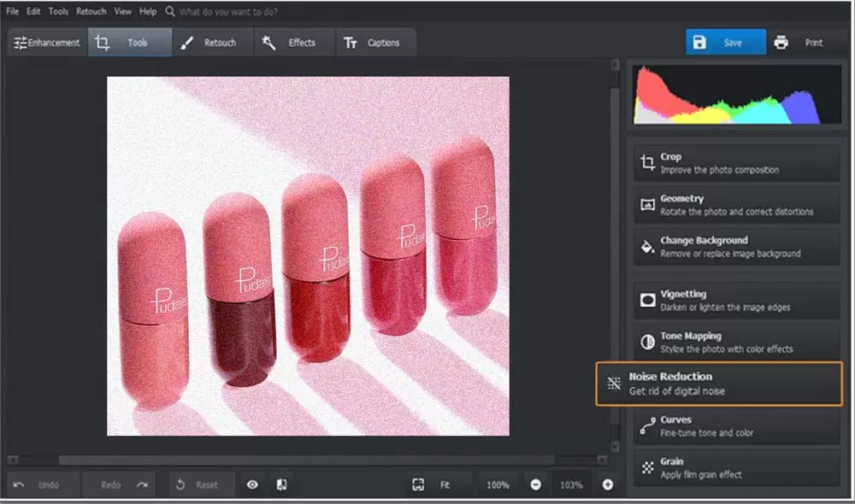
Task: Click the Vignetting icon
Action: 647,300
